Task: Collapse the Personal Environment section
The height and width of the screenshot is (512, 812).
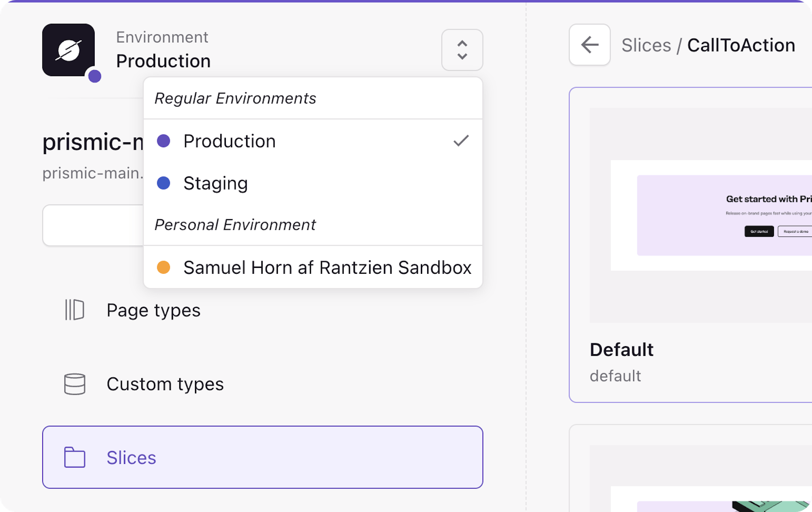Action: [235, 225]
